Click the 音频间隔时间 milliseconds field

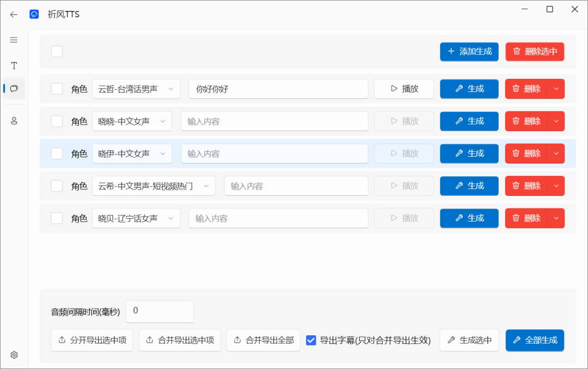click(x=160, y=311)
